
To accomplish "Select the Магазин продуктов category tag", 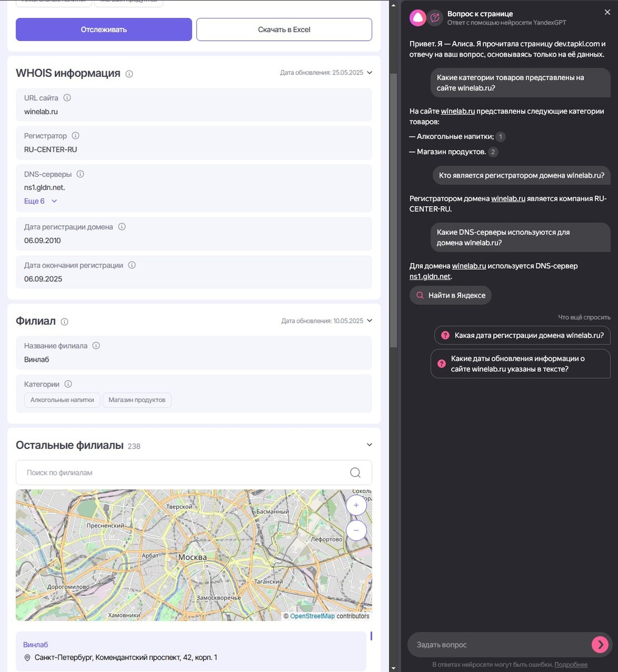I will pyautogui.click(x=137, y=400).
